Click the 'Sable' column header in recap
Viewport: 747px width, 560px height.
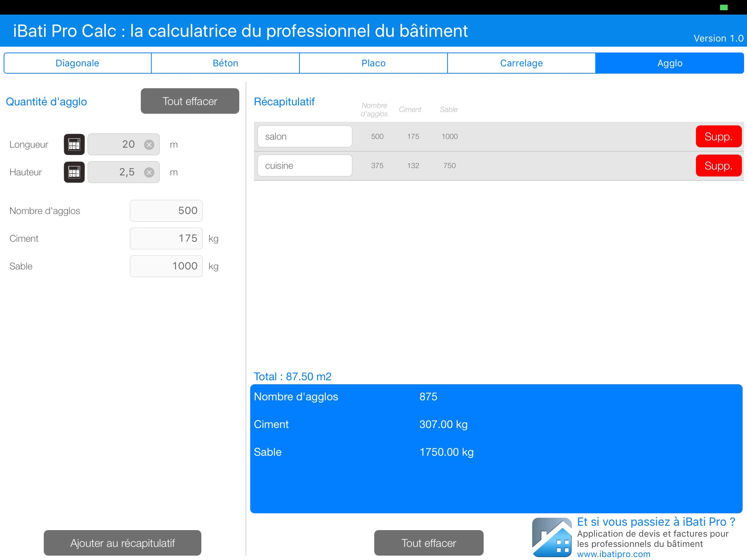[449, 109]
